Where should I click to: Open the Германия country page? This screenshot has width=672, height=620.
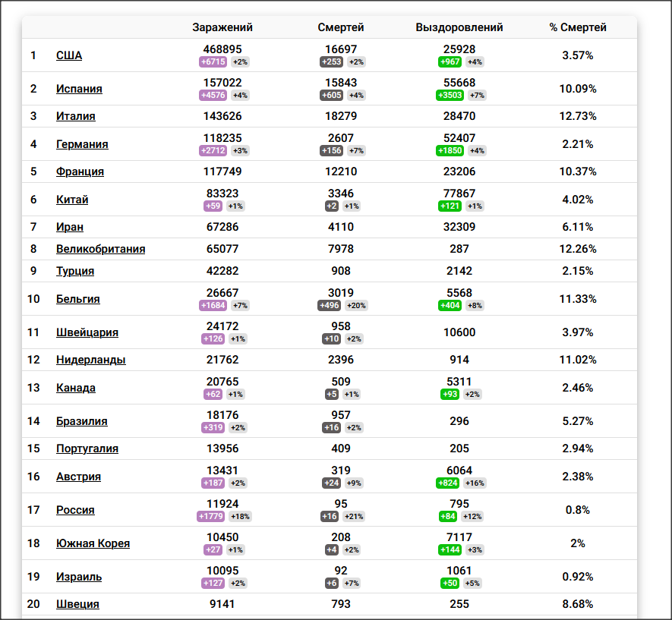[82, 144]
